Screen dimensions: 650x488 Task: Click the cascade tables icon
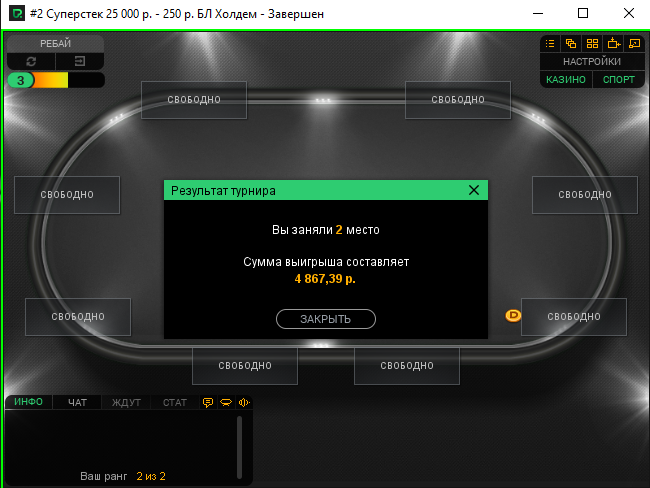(x=571, y=44)
